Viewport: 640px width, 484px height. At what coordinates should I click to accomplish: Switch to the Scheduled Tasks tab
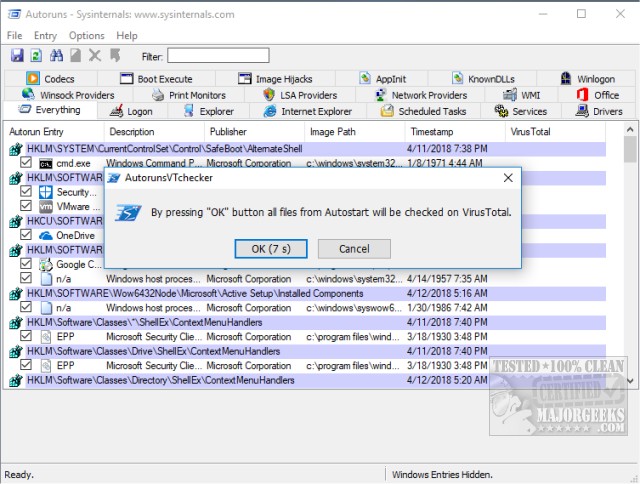424,111
